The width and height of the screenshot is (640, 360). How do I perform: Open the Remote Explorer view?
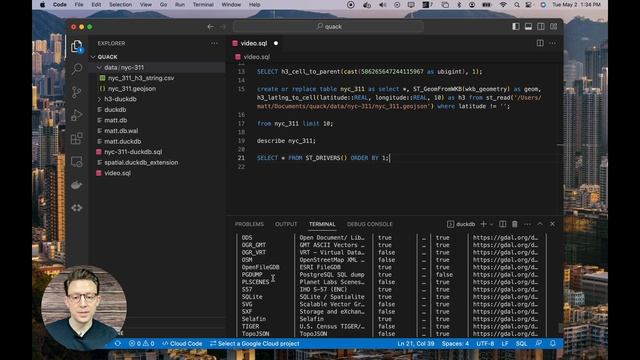(77, 162)
